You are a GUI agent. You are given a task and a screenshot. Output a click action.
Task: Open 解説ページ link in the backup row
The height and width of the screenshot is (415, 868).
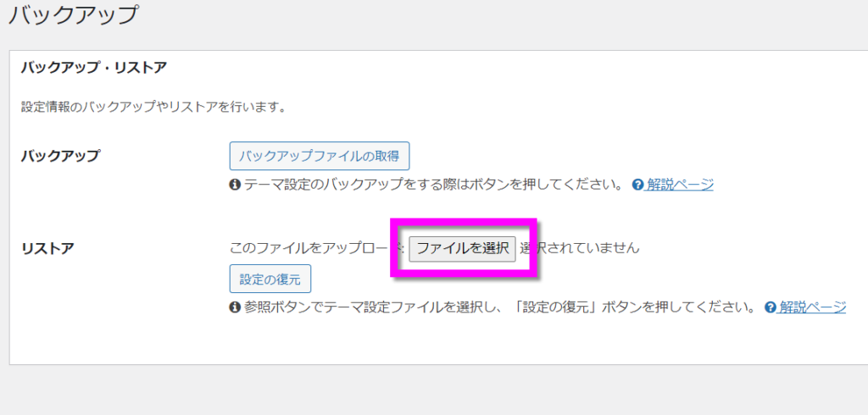[x=679, y=184]
